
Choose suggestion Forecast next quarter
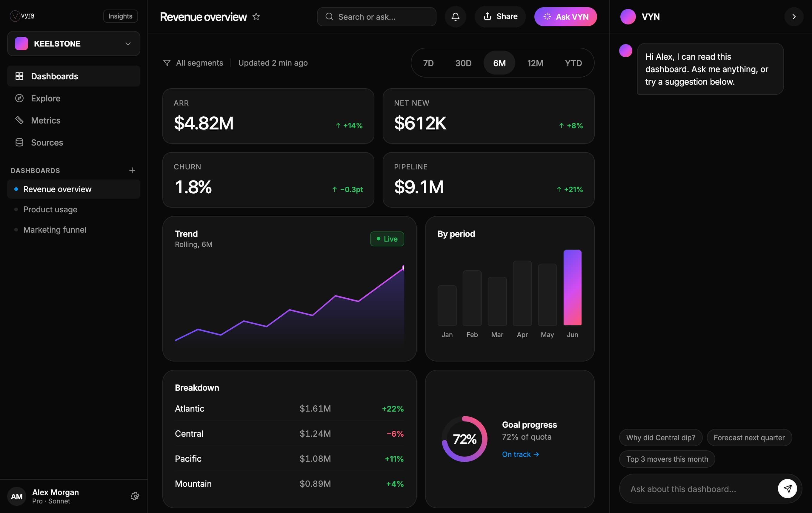(x=749, y=437)
